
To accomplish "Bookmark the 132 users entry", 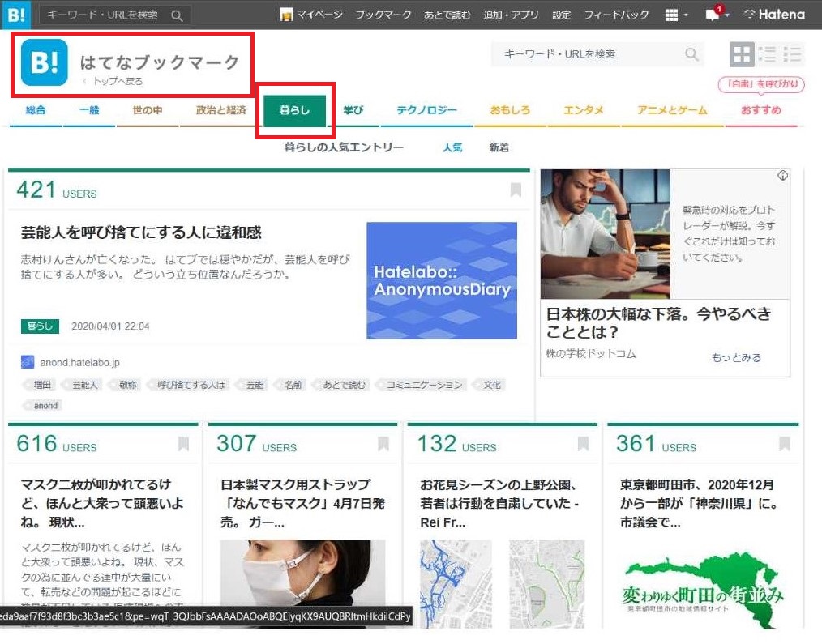I will coord(583,444).
